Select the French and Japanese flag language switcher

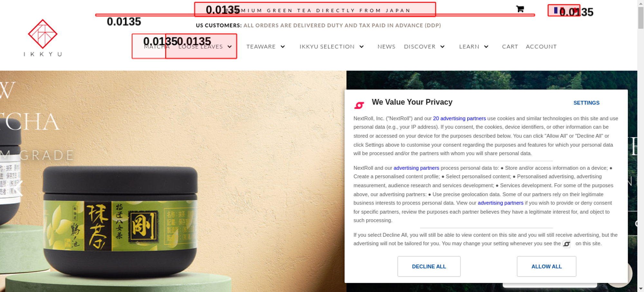tap(564, 11)
